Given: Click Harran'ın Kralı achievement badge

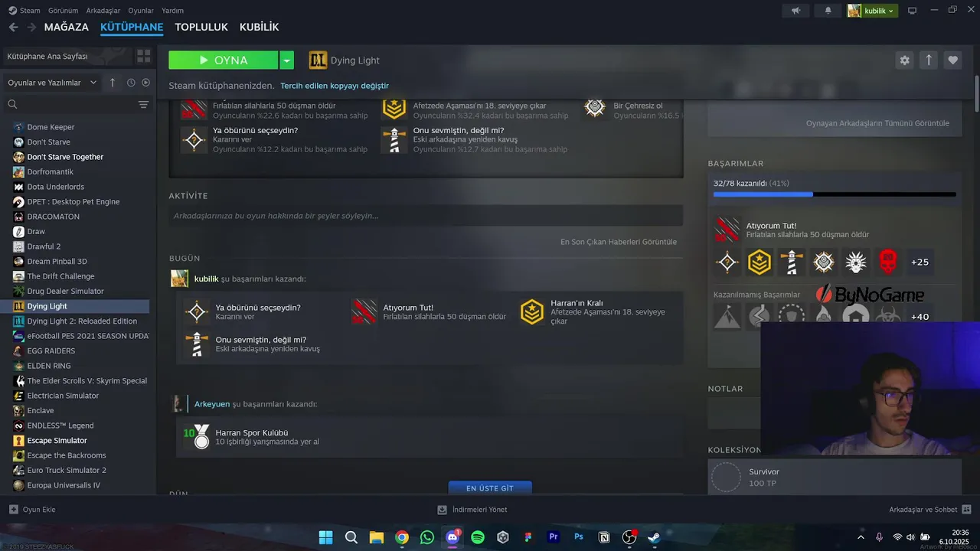Looking at the screenshot, I should click(x=532, y=311).
